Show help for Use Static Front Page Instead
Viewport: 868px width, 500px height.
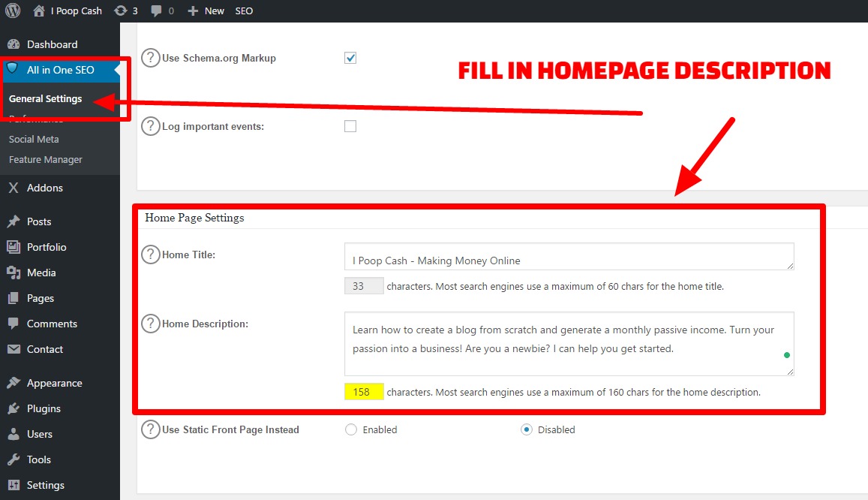(151, 429)
